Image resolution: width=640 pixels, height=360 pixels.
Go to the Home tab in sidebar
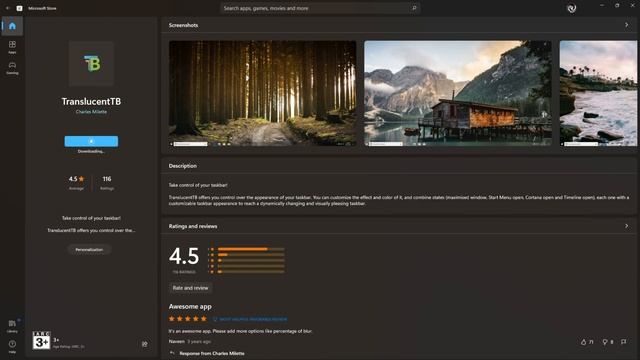[12, 26]
